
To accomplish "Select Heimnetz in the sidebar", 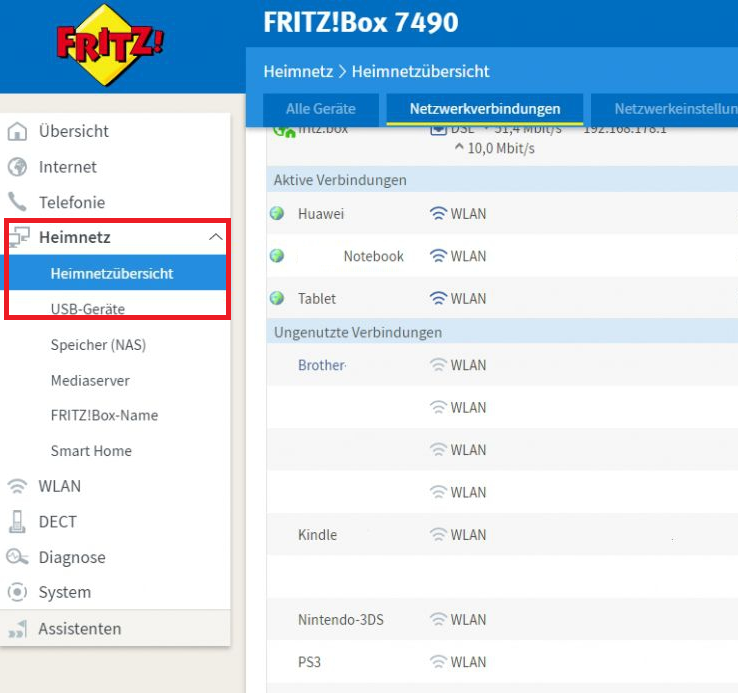I will tap(75, 237).
